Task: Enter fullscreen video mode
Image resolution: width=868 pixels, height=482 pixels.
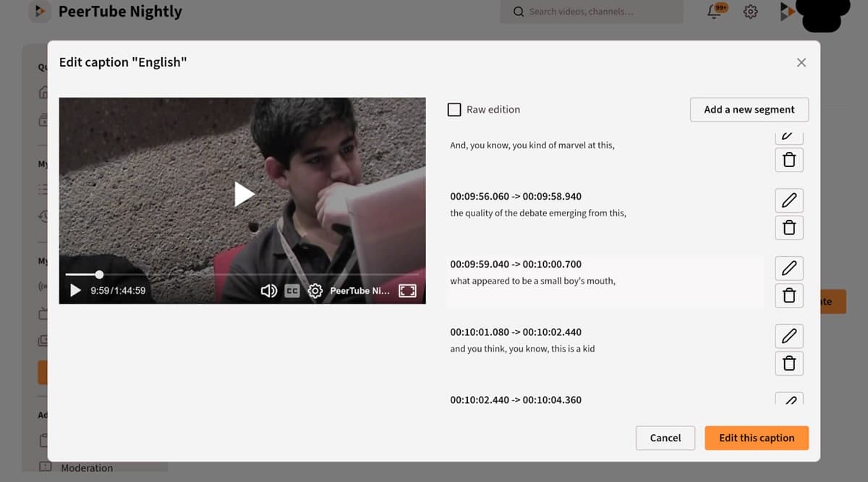Action: pos(408,290)
